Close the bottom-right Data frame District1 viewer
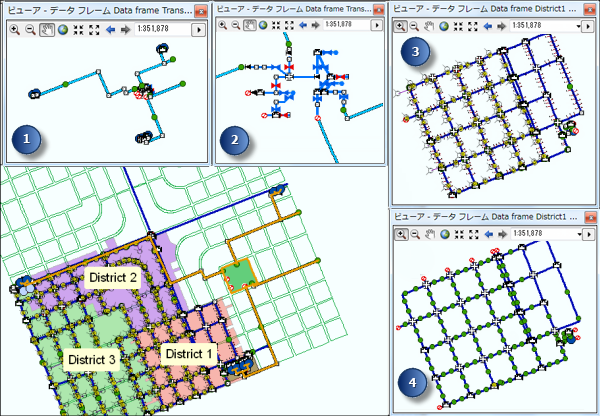This screenshot has width=600, height=416. coord(591,217)
